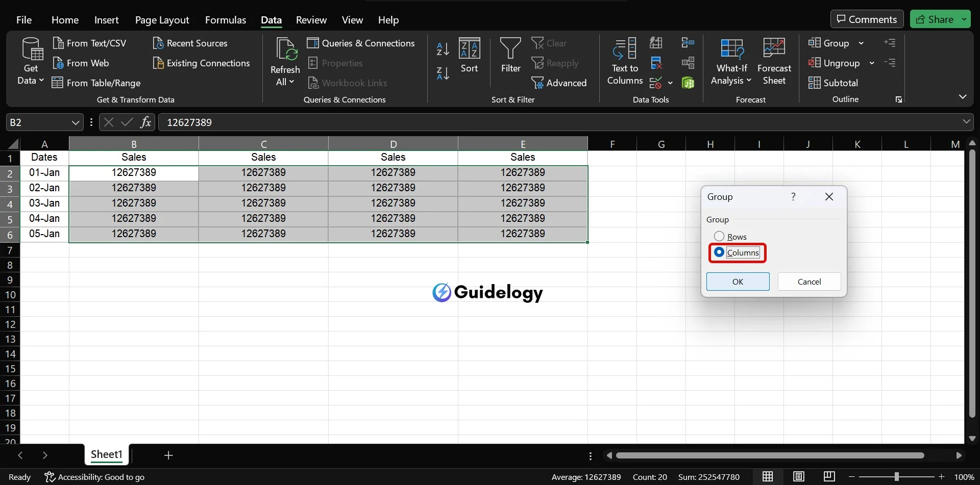Image resolution: width=980 pixels, height=485 pixels.
Task: Click horizontal scrollbar thumb
Action: 770,455
